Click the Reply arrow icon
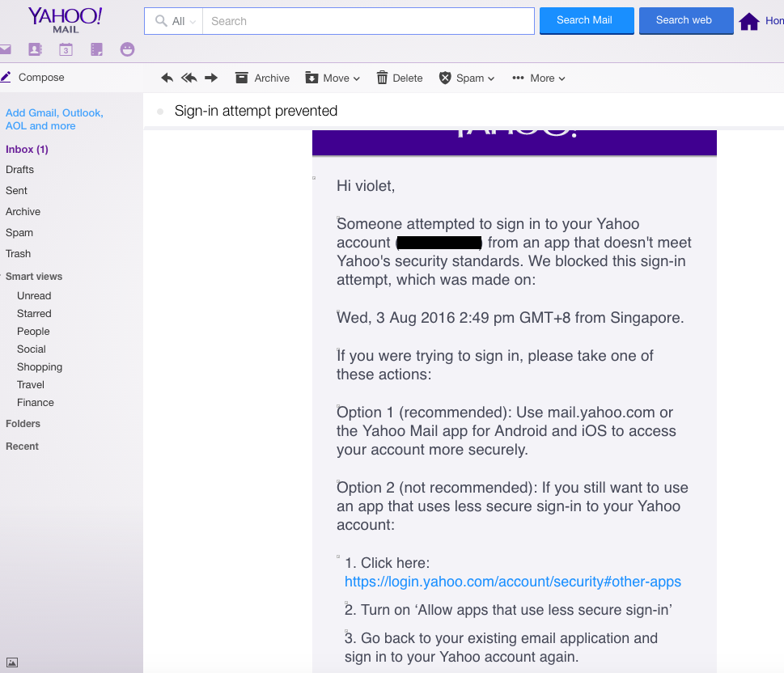 (x=167, y=78)
